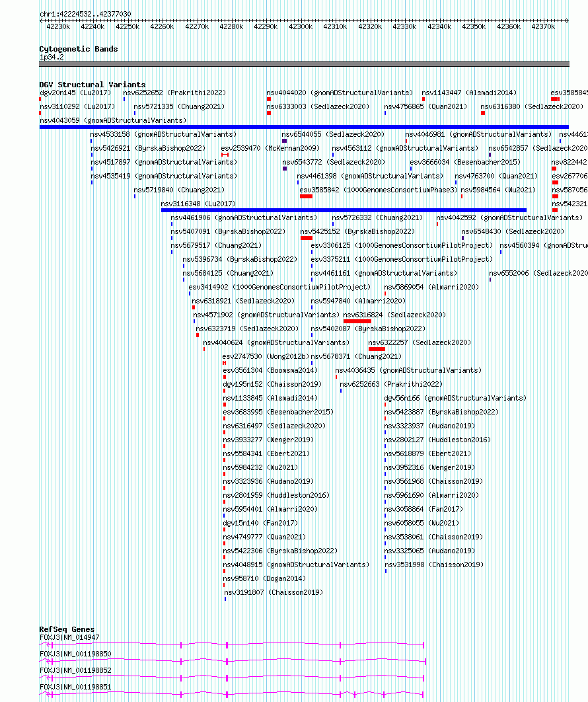Select the red nsv6316824 variant bar
588x702 pixels.
click(357, 321)
